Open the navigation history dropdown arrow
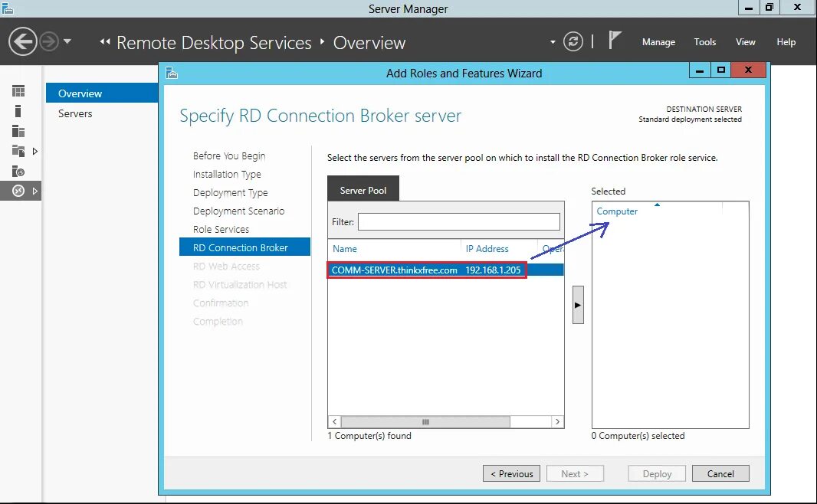Viewport: 817px width, 504px height. tap(67, 41)
